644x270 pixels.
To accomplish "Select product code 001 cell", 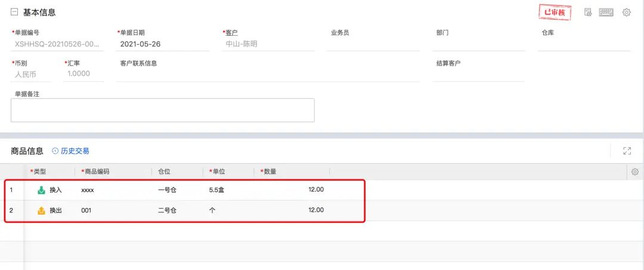I will tap(86, 210).
